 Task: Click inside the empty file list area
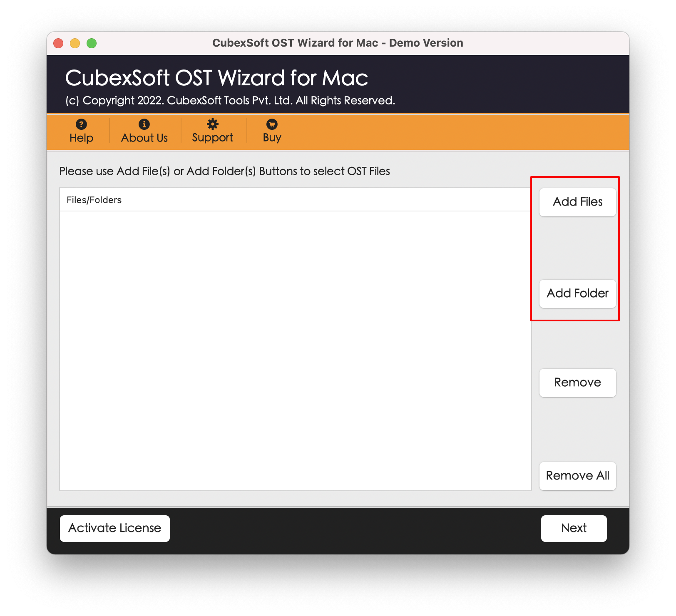(295, 350)
